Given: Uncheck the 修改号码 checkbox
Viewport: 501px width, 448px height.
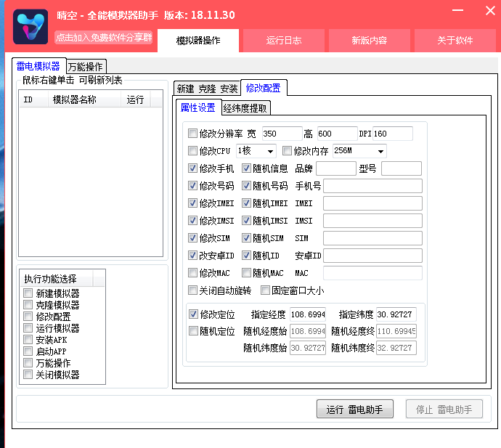Looking at the screenshot, I should click(x=192, y=185).
